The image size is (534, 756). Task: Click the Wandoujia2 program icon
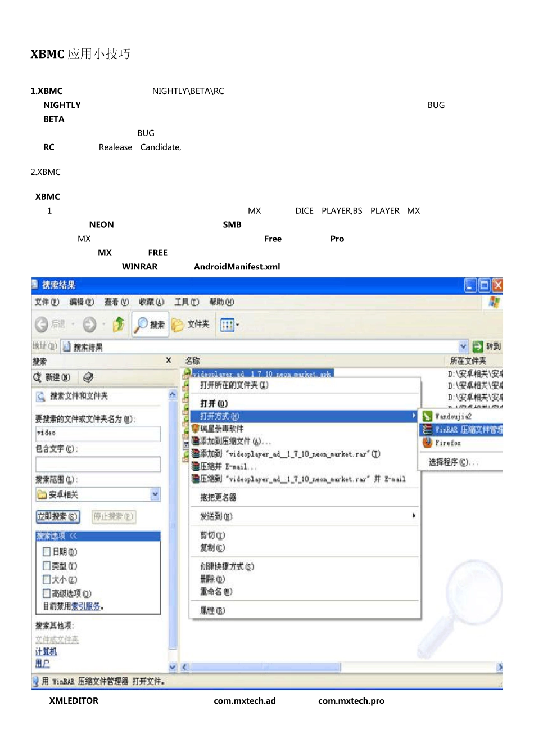point(428,416)
